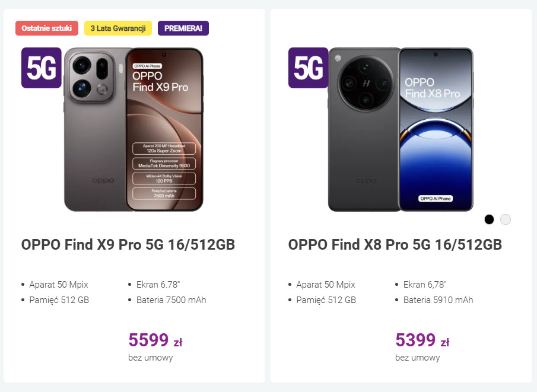Viewport: 537px width, 392px height.
Task: Click 'Bateria 5910 mAh' specification
Action: coord(438,300)
